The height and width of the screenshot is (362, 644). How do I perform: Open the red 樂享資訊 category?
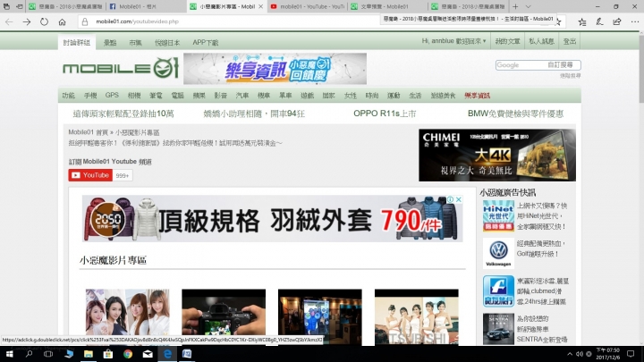coord(478,96)
